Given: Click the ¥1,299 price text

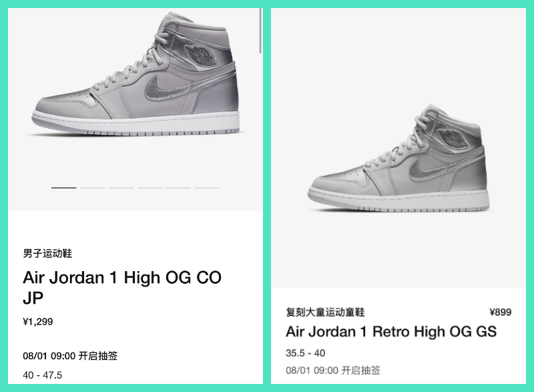Looking at the screenshot, I should [x=38, y=322].
